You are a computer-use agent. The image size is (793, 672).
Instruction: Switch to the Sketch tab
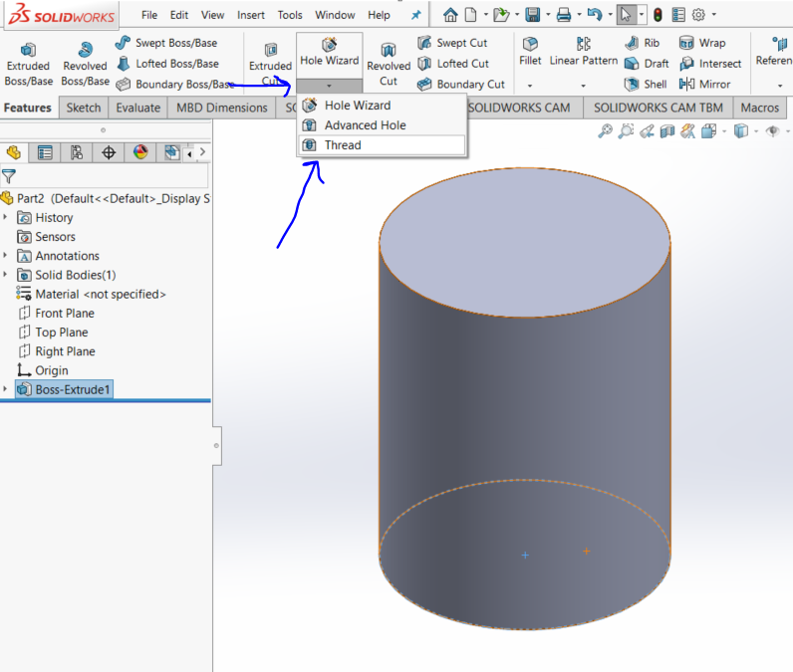[84, 108]
